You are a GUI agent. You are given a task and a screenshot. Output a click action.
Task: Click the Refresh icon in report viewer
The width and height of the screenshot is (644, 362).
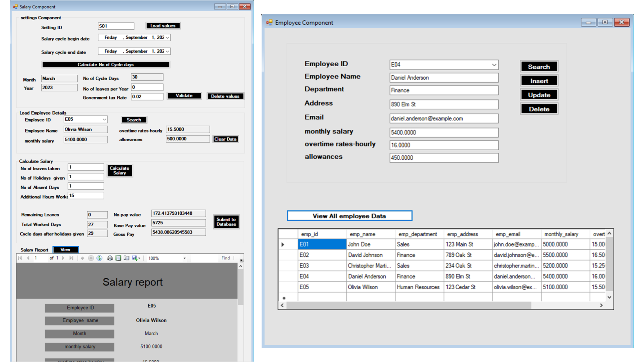[x=99, y=258]
